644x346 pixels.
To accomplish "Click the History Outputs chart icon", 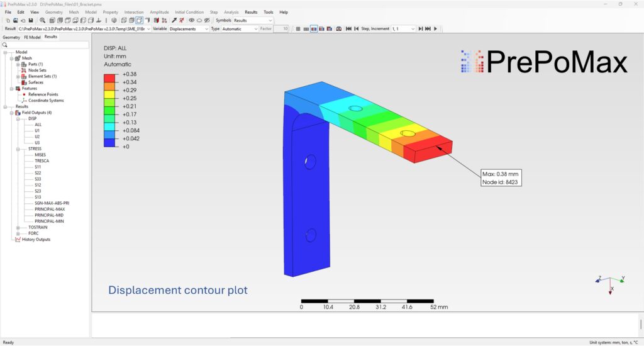I will click(x=17, y=240).
